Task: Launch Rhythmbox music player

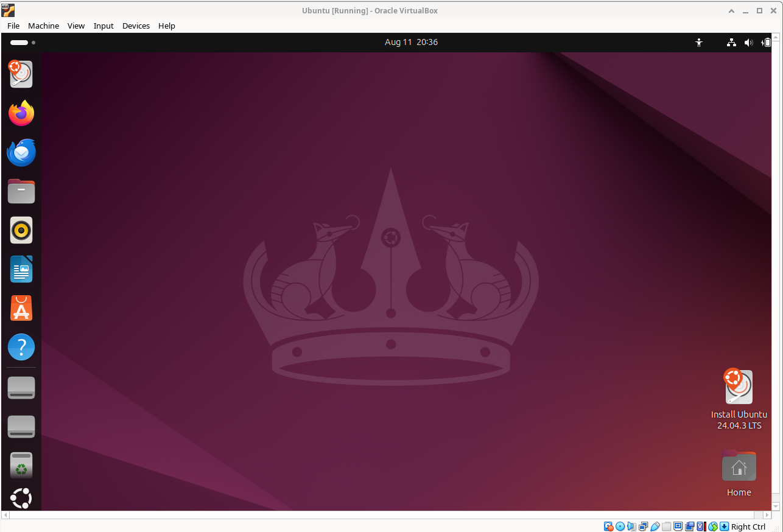Action: click(21, 231)
